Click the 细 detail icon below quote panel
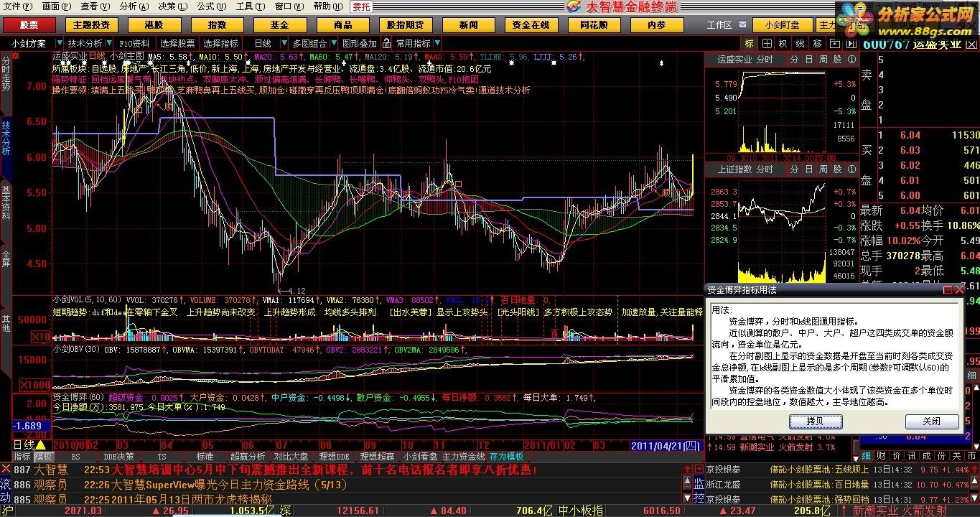This screenshot has height=517, width=980. [x=866, y=456]
